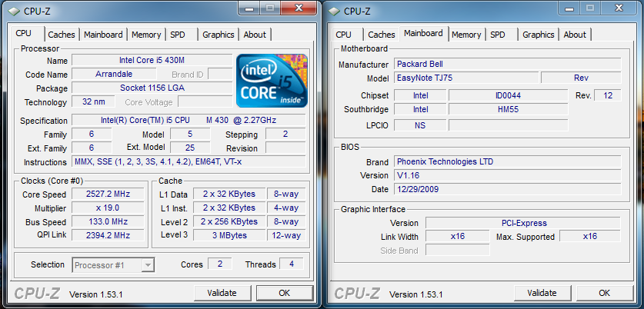Minimize the right CPU-Z window
Viewport: 644px width, 309px height.
(x=569, y=8)
